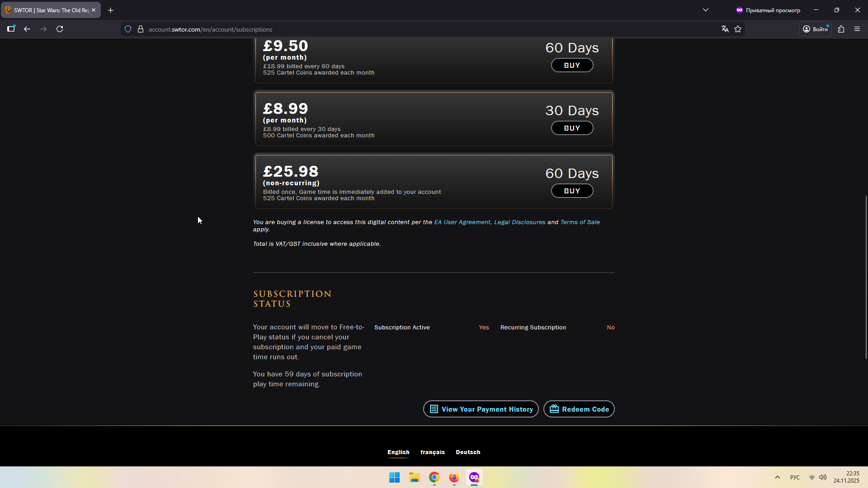Buy the £25.98 non-recurring 60 Days plan
The image size is (868, 488).
572,191
